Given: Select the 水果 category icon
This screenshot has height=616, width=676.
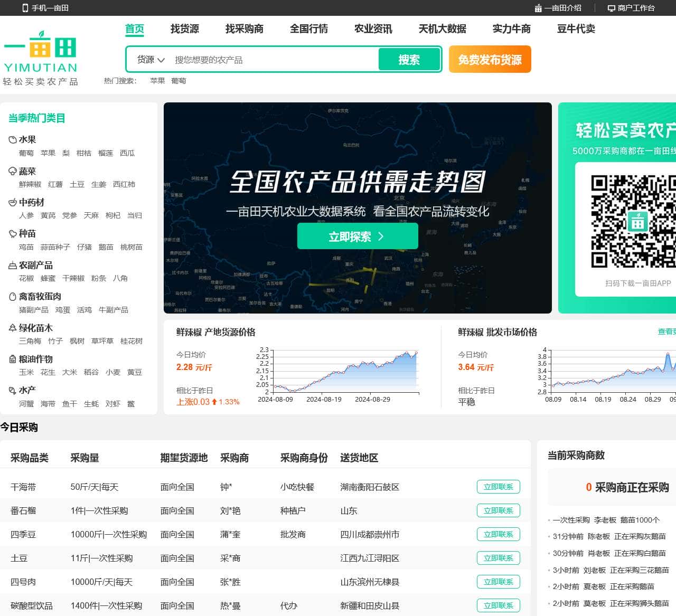Looking at the screenshot, I should click(12, 139).
